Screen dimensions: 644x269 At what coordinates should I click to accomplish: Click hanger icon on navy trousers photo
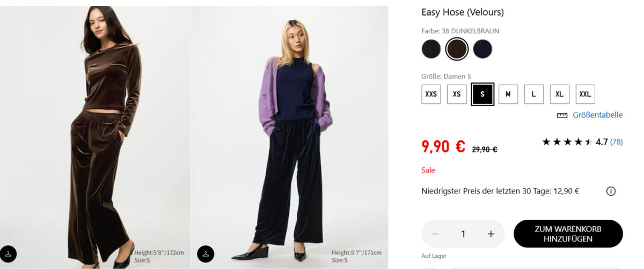coord(206,253)
